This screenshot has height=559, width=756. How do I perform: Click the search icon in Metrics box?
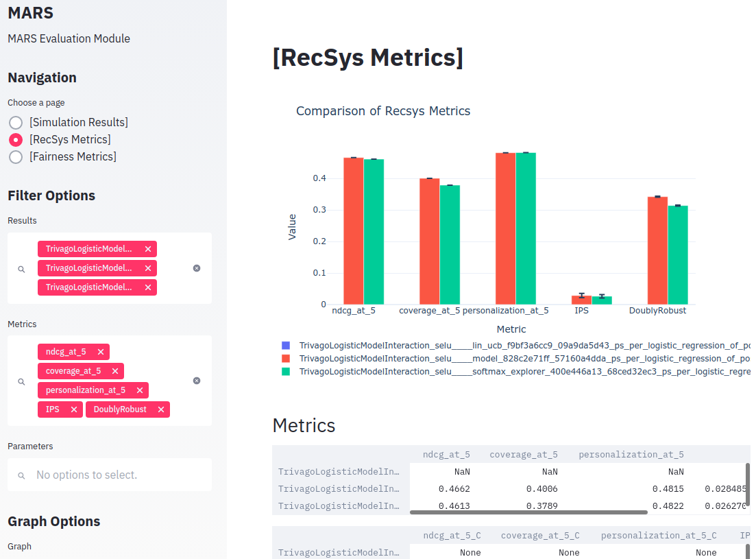[21, 381]
